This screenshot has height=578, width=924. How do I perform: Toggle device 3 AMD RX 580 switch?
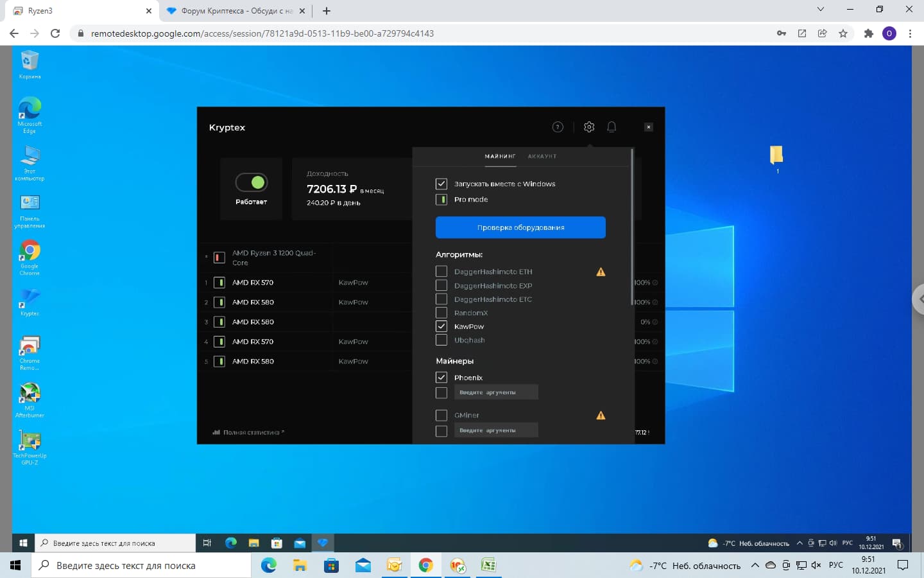tap(219, 322)
